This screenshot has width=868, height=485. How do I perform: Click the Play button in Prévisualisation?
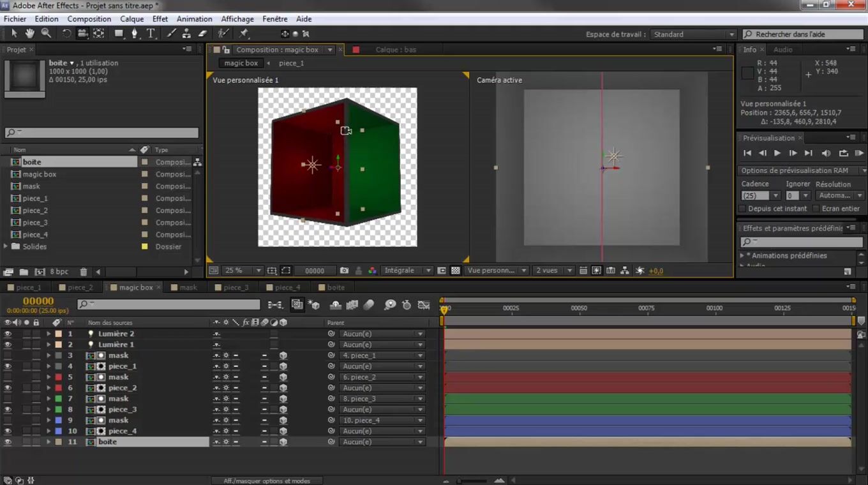pyautogui.click(x=777, y=153)
